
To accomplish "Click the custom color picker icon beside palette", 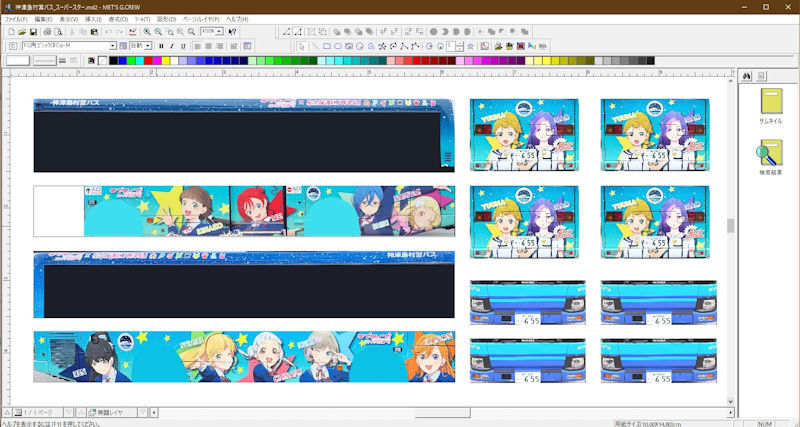I will tap(91, 61).
